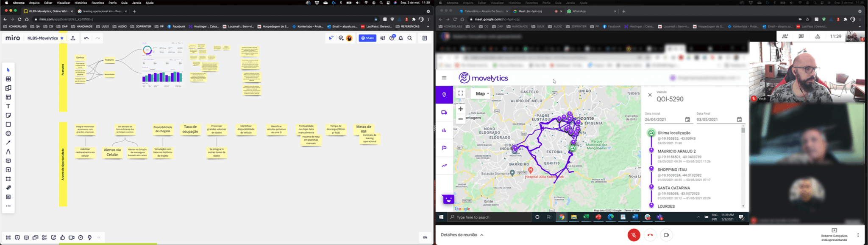
Task: Click the Metas de KM sticky note
Action: coord(363,129)
